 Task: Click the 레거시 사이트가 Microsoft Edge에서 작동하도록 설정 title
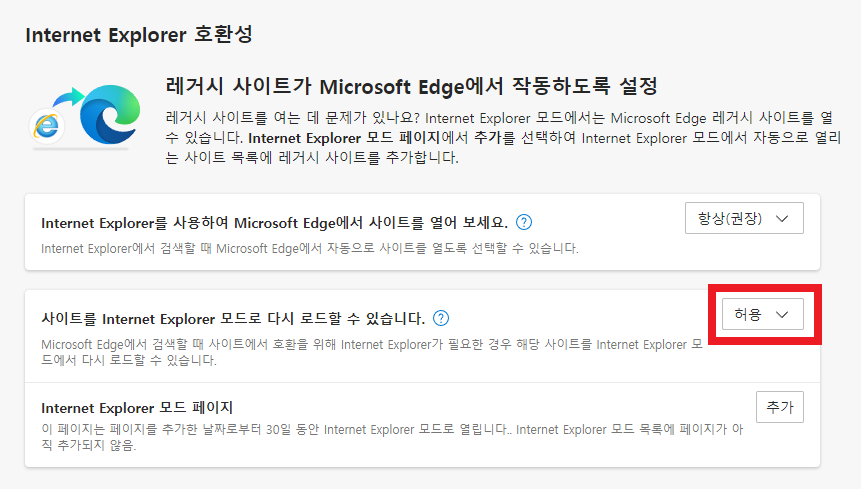pyautogui.click(x=411, y=86)
